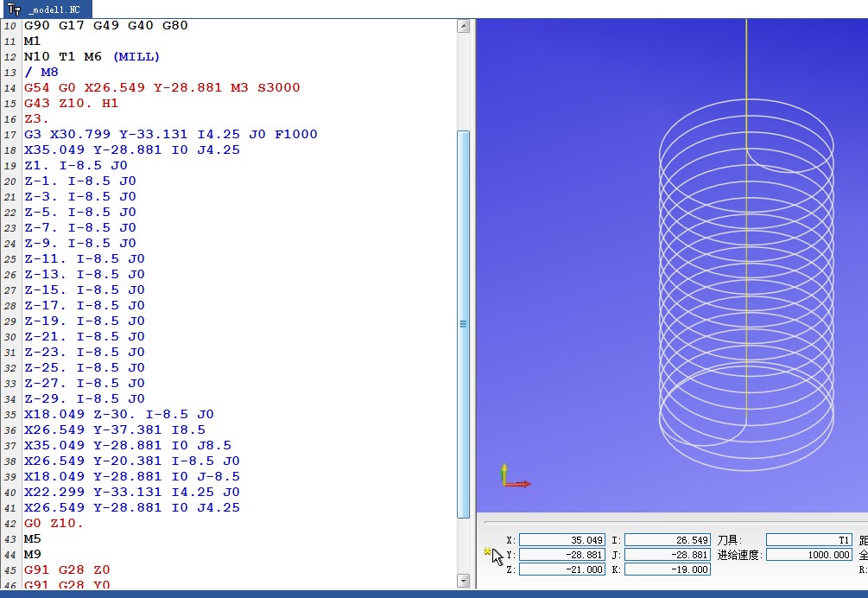Select line 19 'Z1. I-8.5 J0'
868x598 pixels.
tap(76, 165)
